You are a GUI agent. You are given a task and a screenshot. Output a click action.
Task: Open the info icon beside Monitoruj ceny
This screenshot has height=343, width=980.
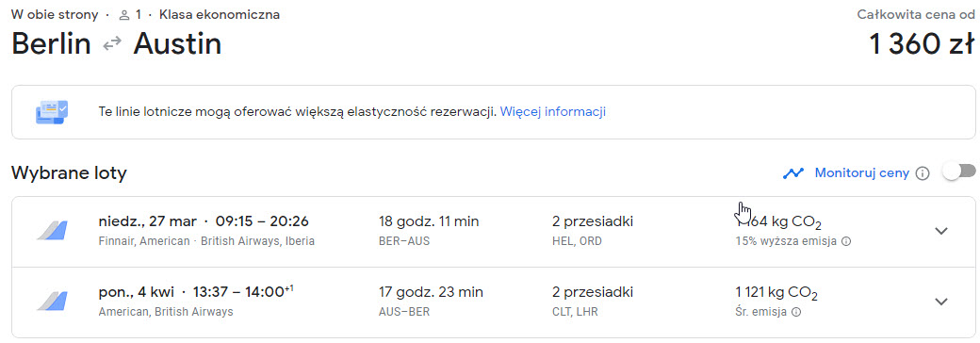pos(922,173)
